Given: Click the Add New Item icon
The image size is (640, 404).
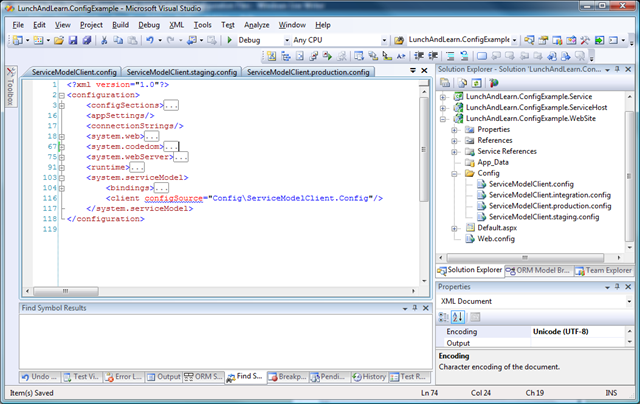Looking at the screenshot, I should point(38,40).
